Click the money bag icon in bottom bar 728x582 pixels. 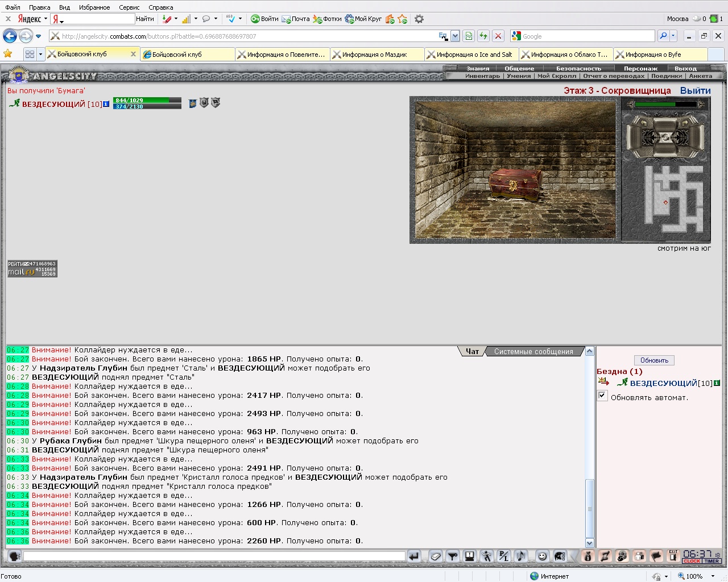(x=588, y=556)
